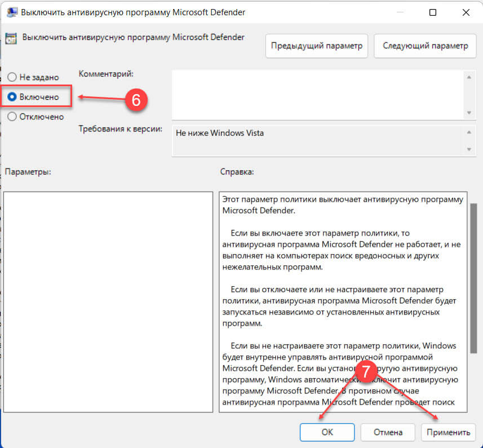
Task: Click the "Справка:" label
Action: pyautogui.click(x=237, y=172)
